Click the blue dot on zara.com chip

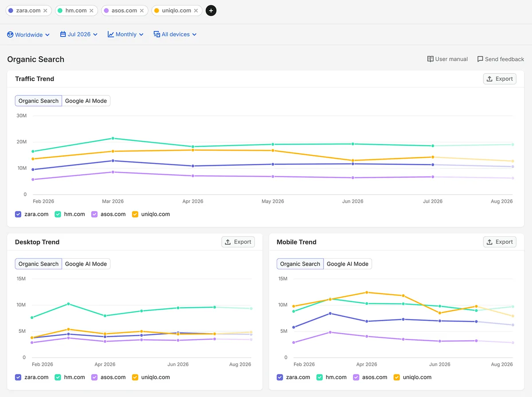tap(11, 11)
